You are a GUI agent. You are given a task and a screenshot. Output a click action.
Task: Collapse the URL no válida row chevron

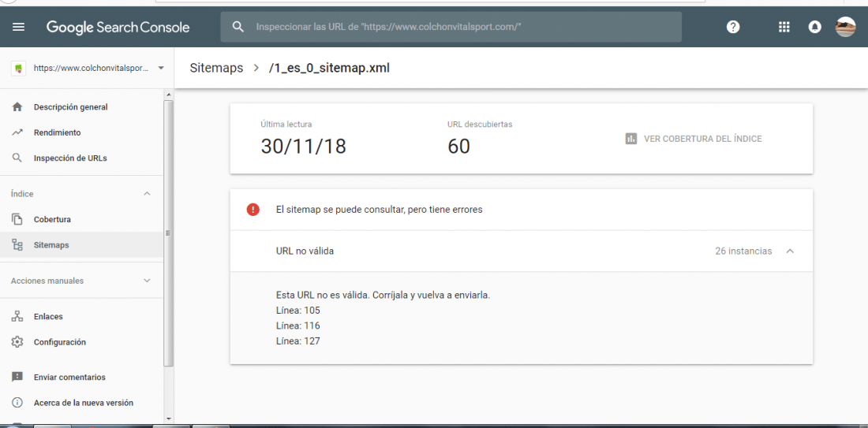(790, 251)
